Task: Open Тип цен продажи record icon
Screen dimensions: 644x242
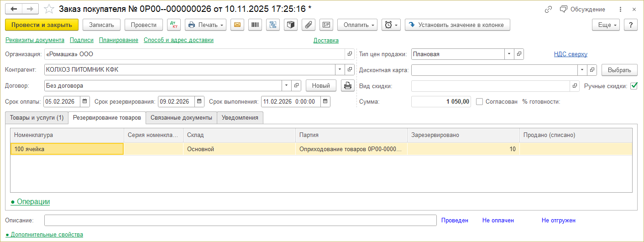Action: (519, 54)
